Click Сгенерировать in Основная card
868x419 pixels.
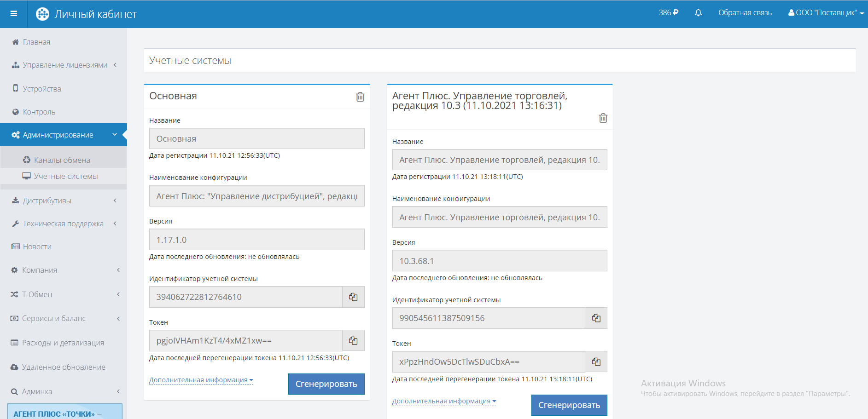326,384
